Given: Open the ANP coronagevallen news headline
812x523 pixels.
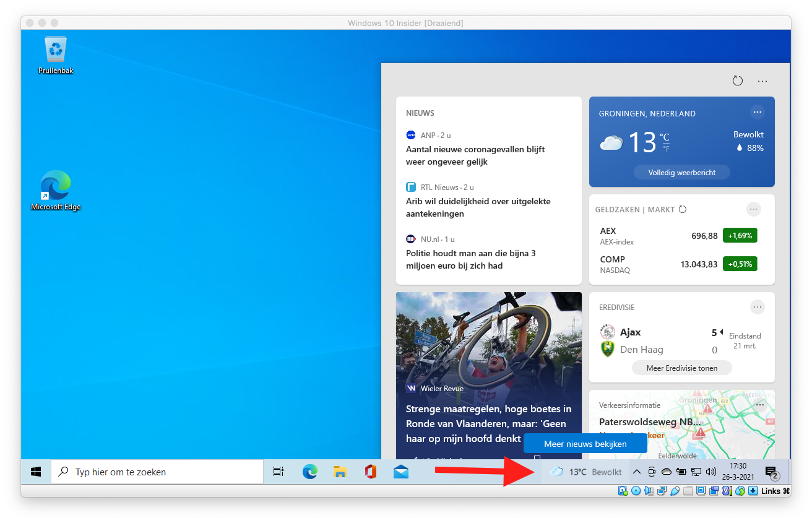Looking at the screenshot, I should coord(475,155).
